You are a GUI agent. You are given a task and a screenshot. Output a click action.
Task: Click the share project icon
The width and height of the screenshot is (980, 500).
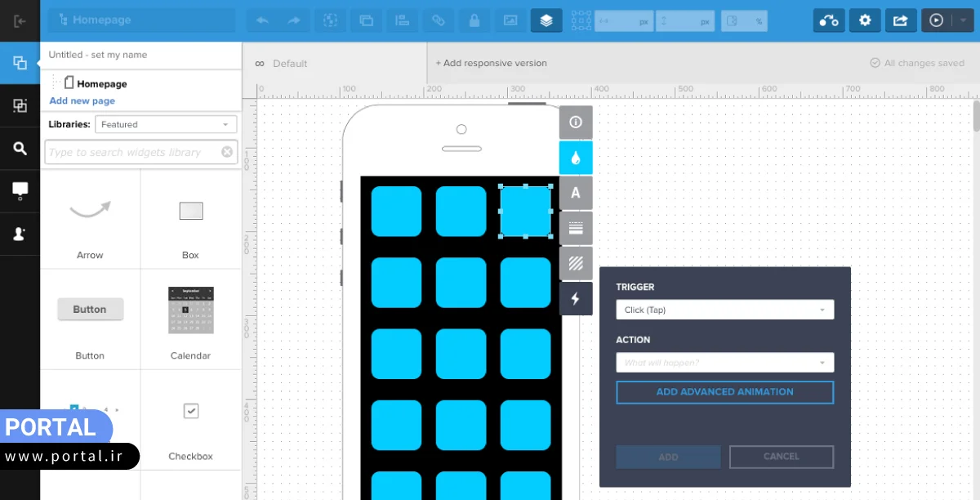(900, 20)
